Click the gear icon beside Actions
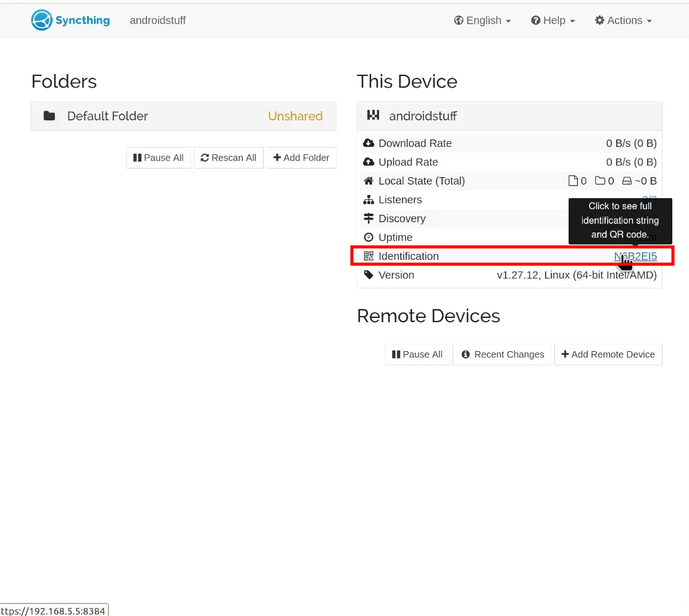The width and height of the screenshot is (689, 616). (600, 20)
